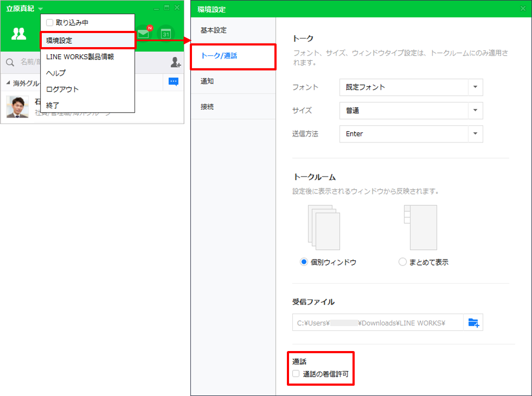Select the まとめて表示 radio button
Screen dimensions: 532x396
(402, 262)
